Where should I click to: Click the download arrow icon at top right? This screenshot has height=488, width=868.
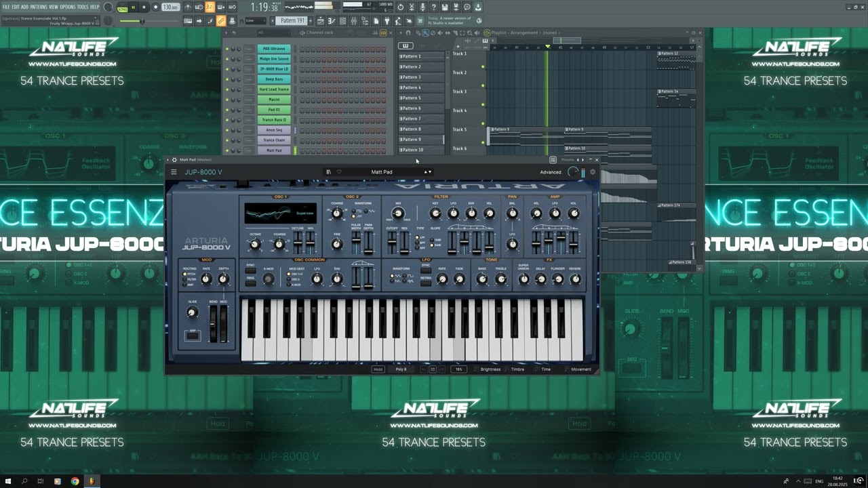click(x=477, y=7)
